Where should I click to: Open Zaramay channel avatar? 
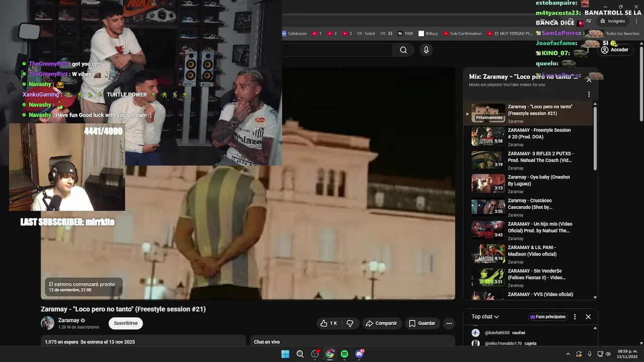pos(47,323)
